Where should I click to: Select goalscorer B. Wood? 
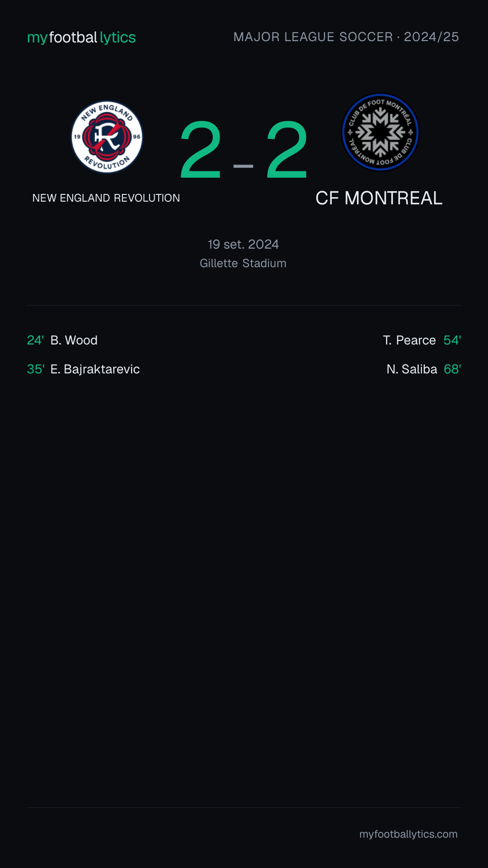pyautogui.click(x=74, y=340)
